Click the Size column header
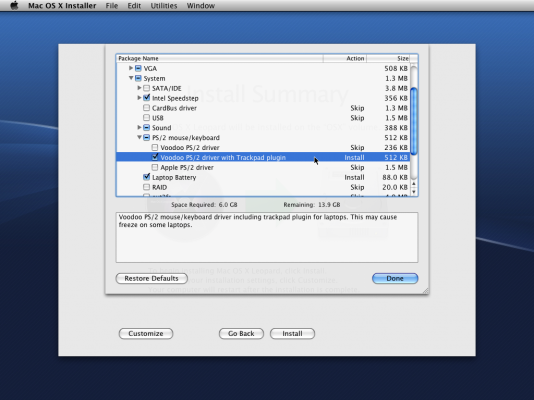534x400 pixels. click(388, 59)
